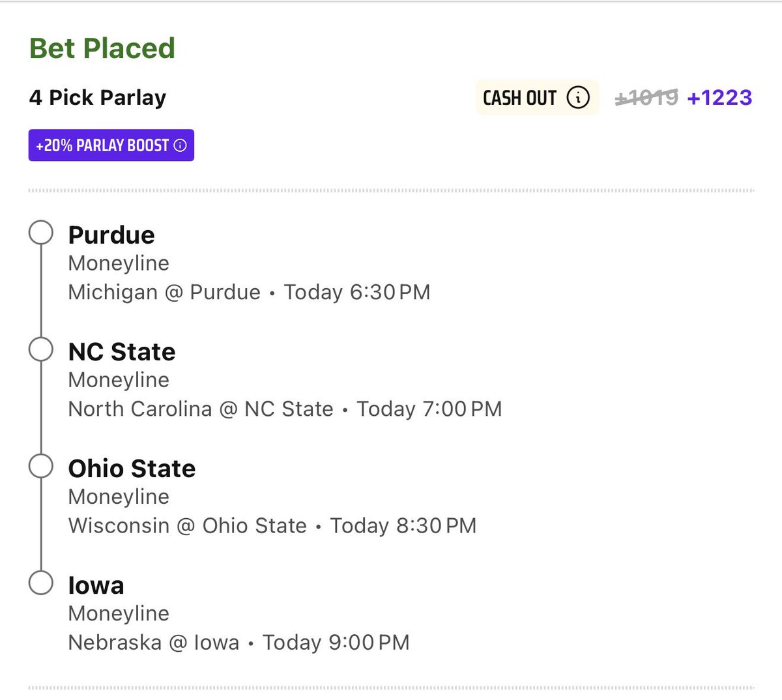Select the Ohio State pick circle
Image resolution: width=782 pixels, height=700 pixels.
(x=41, y=466)
